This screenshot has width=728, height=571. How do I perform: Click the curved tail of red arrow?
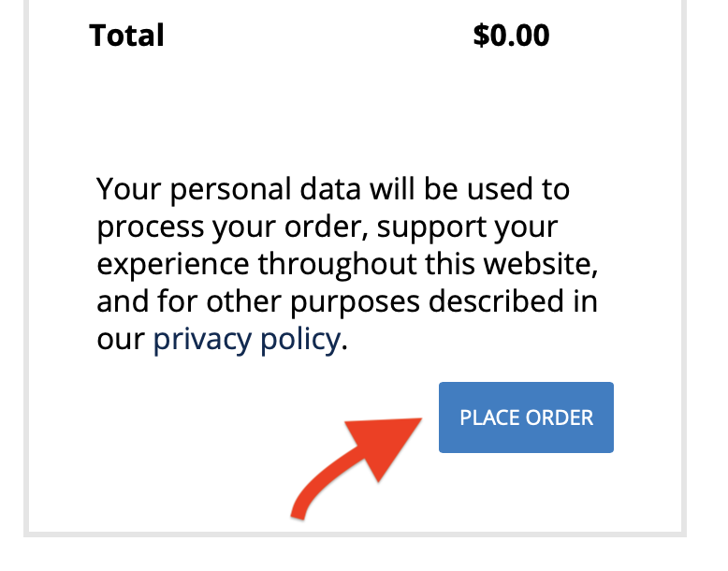[x=320, y=488]
